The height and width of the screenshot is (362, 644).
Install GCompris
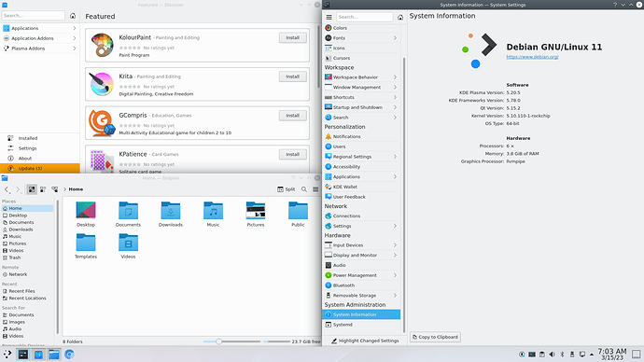click(x=293, y=116)
